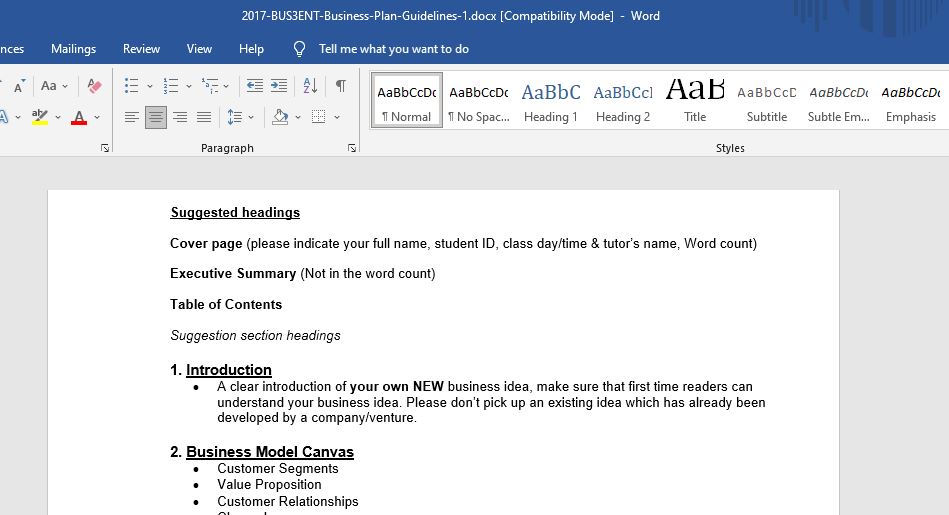Click the 'Styles' group label
This screenshot has width=949, height=515.
(730, 148)
